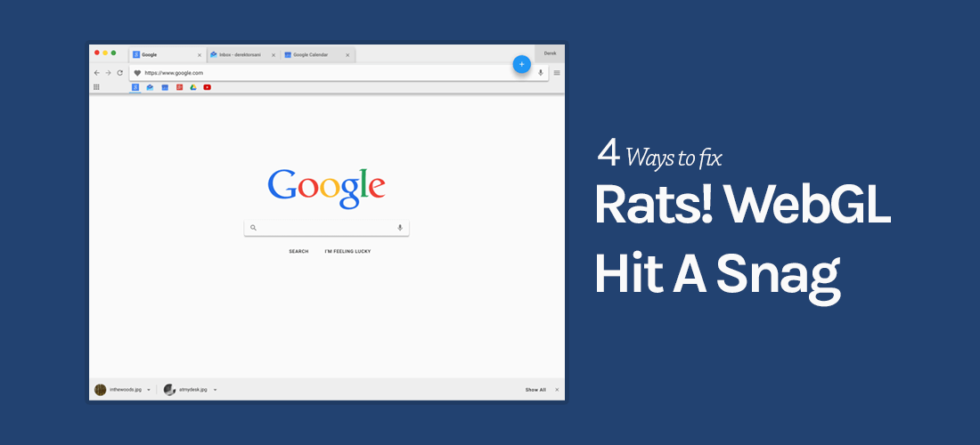
Task: Click Show All downloads
Action: pyautogui.click(x=535, y=390)
